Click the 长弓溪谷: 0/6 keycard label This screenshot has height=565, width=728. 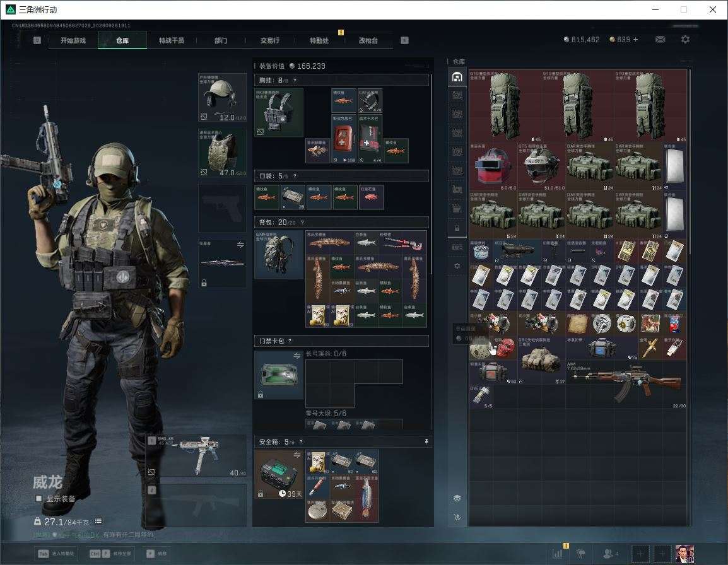326,354
